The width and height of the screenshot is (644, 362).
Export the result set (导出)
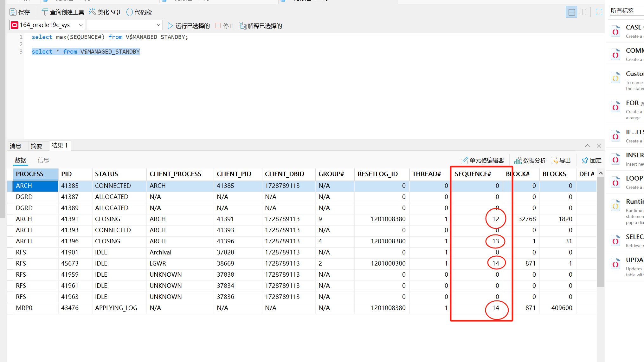pyautogui.click(x=561, y=160)
